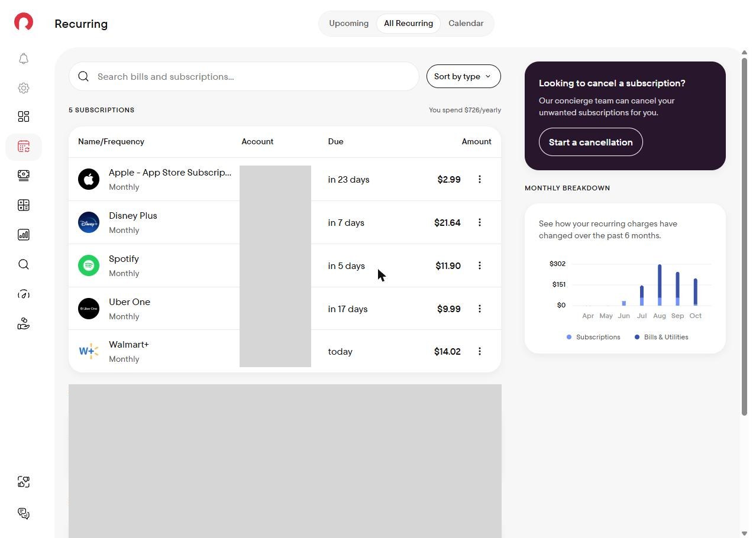
Task: Open options menu for Walmart+ row
Action: 480,351
